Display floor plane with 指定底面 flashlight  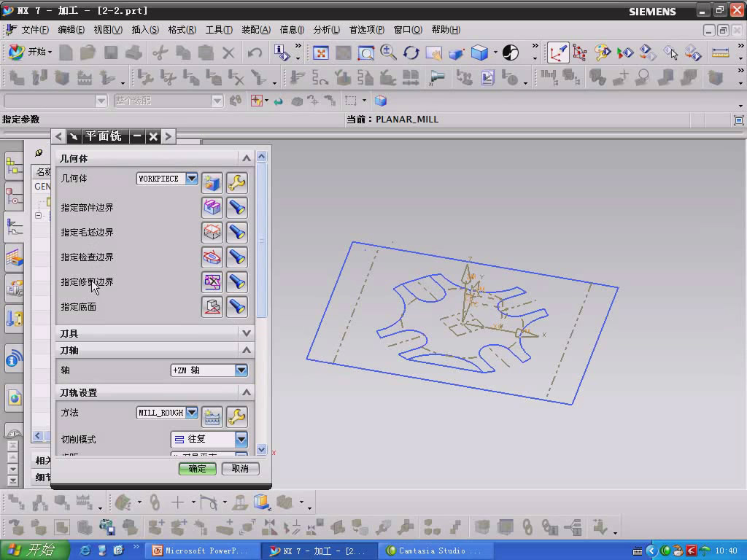[x=237, y=307]
